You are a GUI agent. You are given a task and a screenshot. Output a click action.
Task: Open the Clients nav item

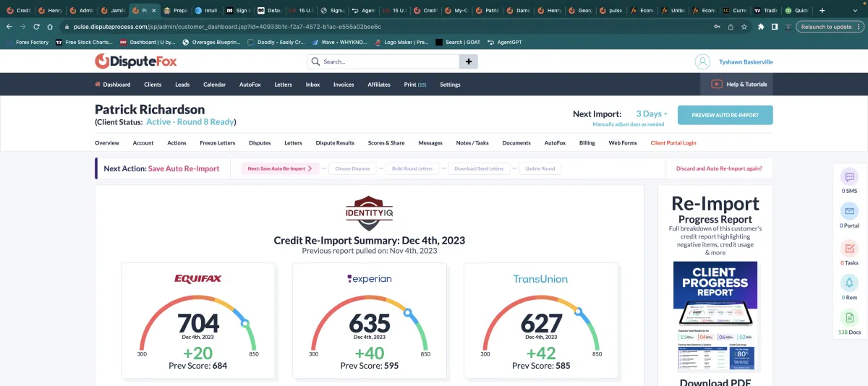click(x=153, y=85)
